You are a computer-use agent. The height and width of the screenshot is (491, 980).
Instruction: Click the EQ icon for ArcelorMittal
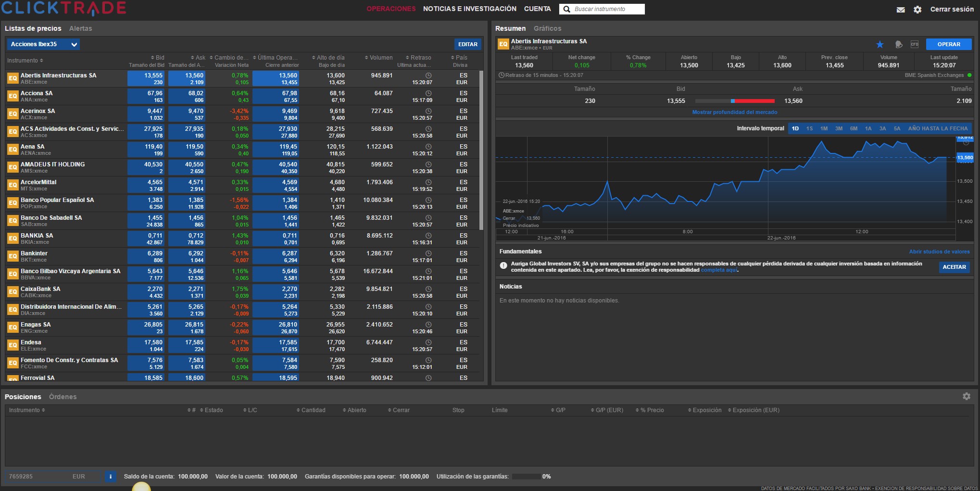coord(13,185)
